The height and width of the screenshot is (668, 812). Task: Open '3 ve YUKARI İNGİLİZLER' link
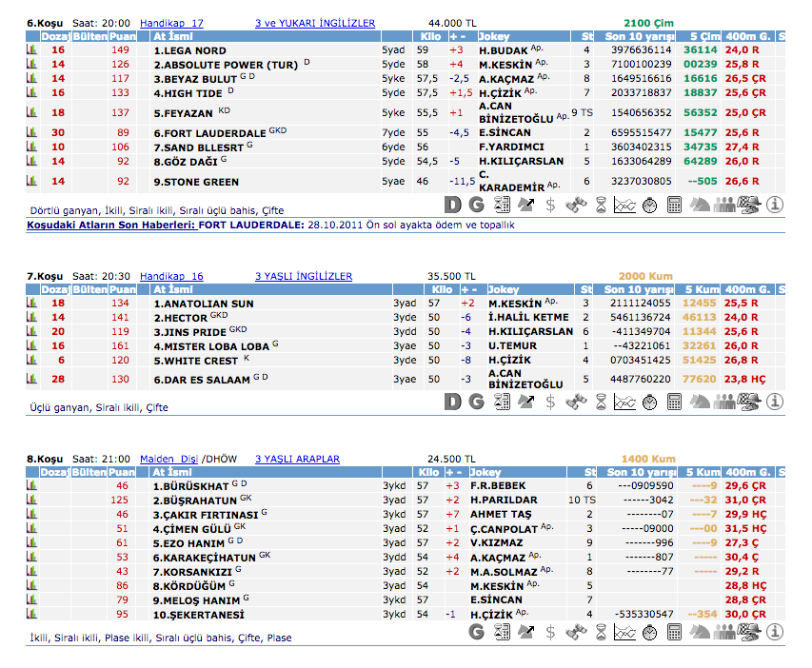315,23
